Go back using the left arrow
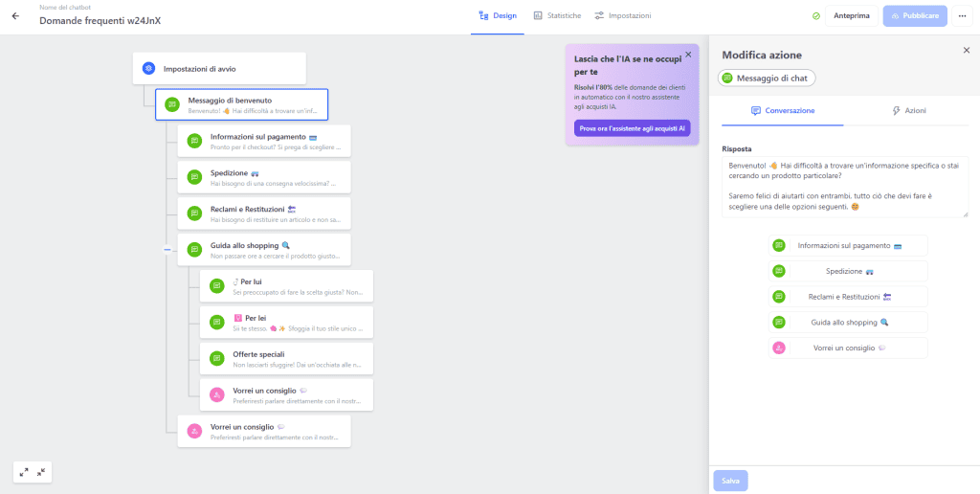This screenshot has width=980, height=494. [15, 16]
